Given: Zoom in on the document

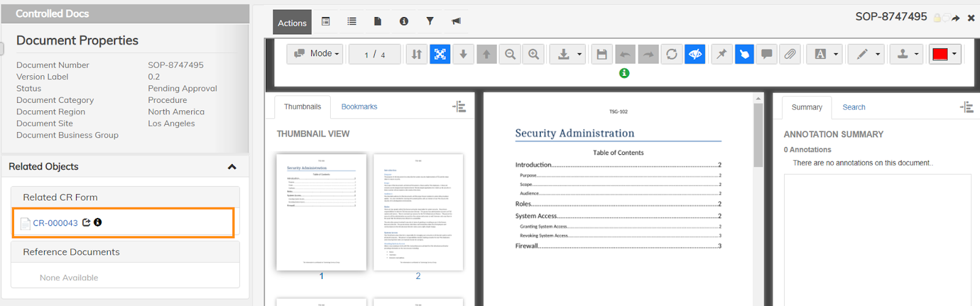Looking at the screenshot, I should [x=533, y=54].
